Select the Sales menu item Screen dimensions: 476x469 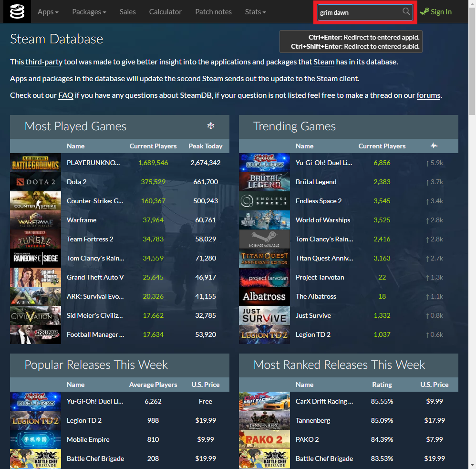pyautogui.click(x=127, y=11)
